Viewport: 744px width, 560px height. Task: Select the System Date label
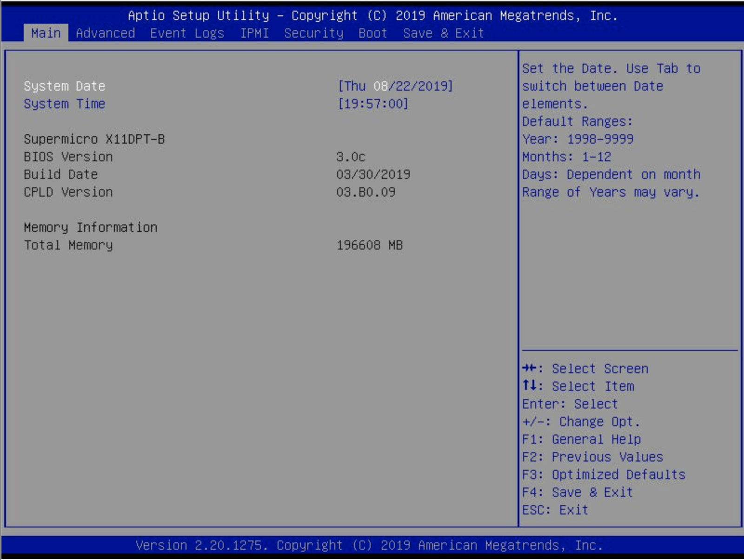(x=64, y=86)
